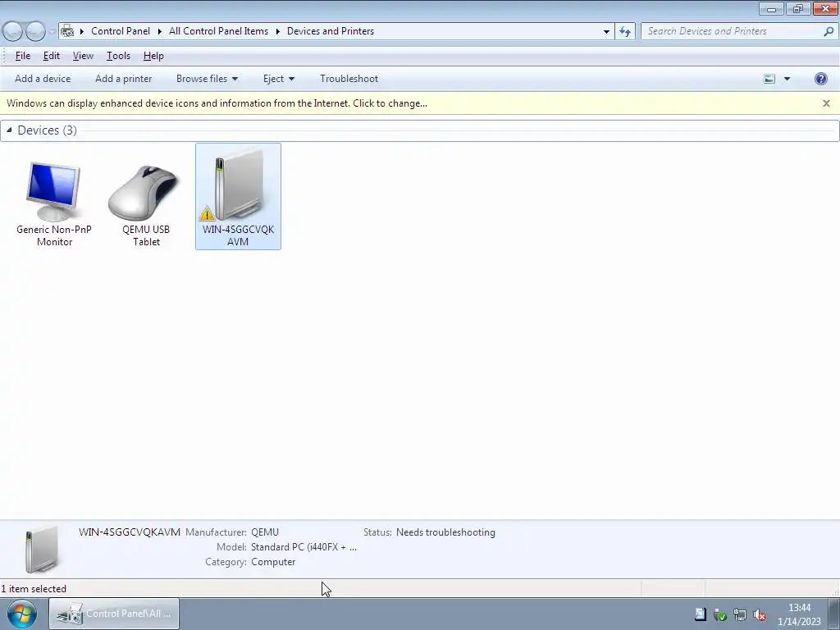Click the Manufacturer value QEMU

tap(265, 532)
